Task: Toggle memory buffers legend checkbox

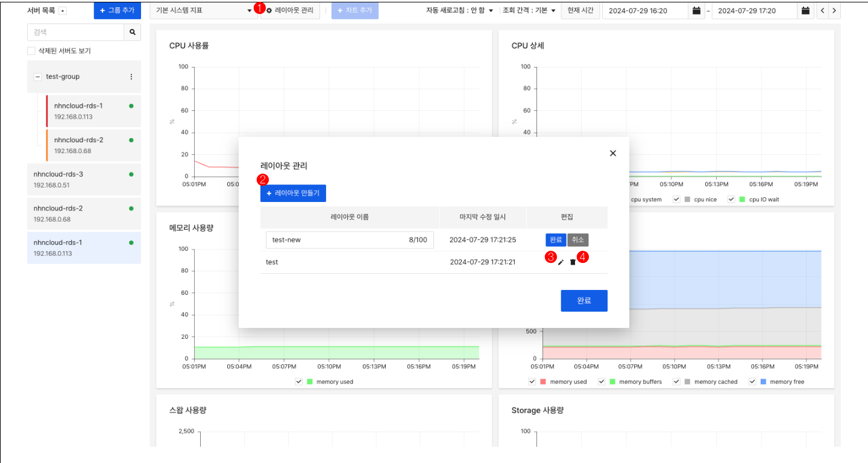Action: [x=602, y=382]
